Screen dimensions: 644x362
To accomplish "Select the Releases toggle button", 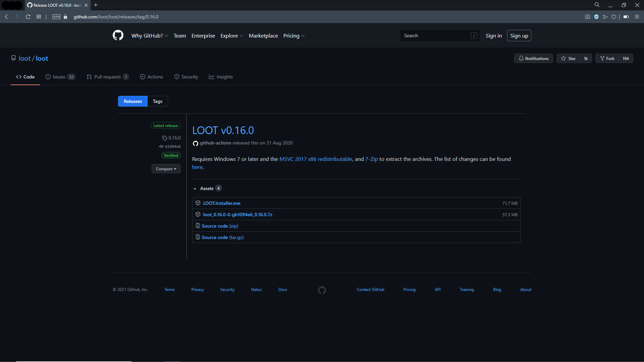I will 133,101.
